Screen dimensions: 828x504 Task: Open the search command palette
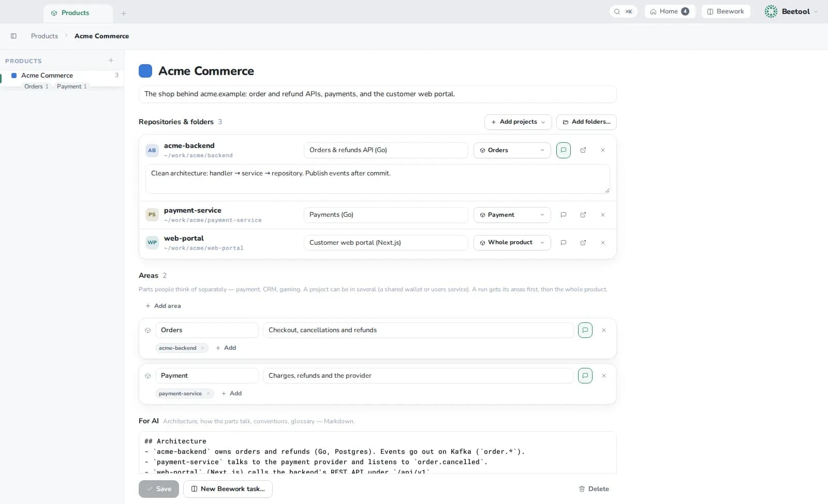(623, 11)
